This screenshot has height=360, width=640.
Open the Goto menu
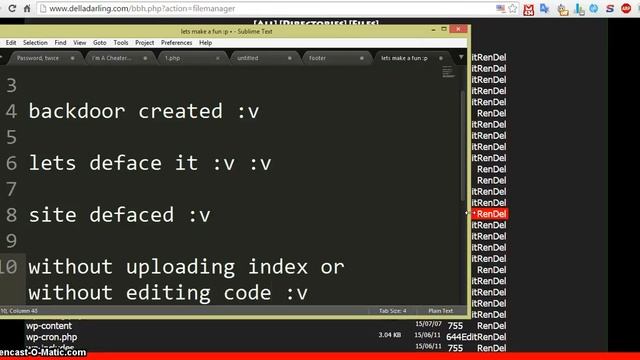click(100, 42)
